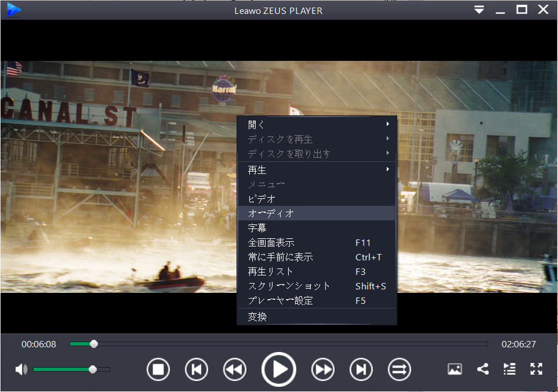Screen dimensions: 558x392
Task: Choose 字幕 from the context menu
Action: point(317,228)
